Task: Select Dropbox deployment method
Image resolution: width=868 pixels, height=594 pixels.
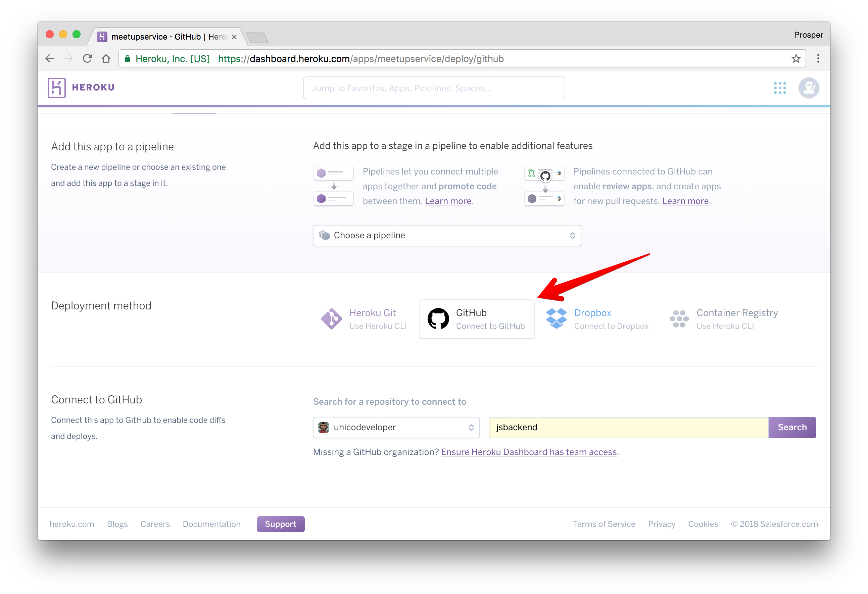Action: (596, 319)
